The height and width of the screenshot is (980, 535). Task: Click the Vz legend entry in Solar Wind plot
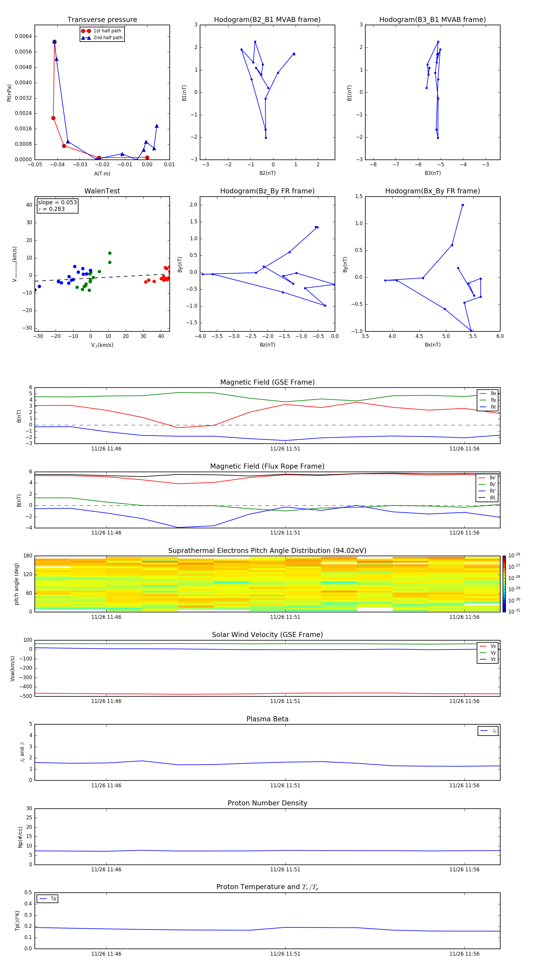(488, 659)
